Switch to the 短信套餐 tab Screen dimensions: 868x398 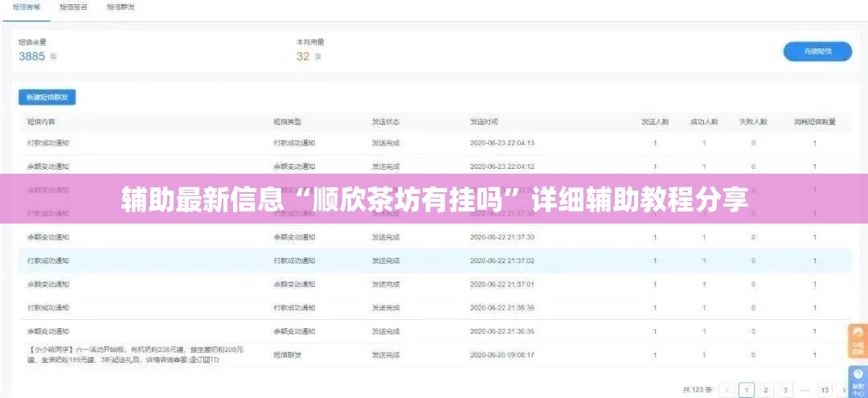point(27,7)
